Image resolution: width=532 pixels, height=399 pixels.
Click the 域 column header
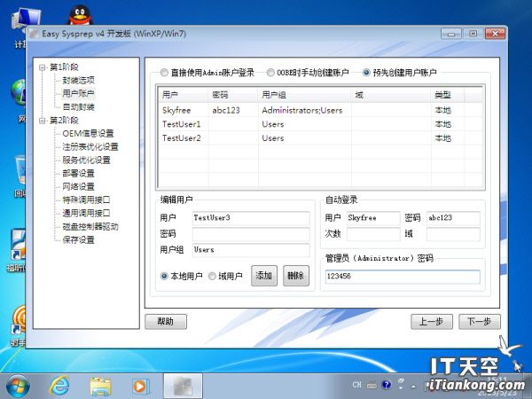tap(391, 95)
